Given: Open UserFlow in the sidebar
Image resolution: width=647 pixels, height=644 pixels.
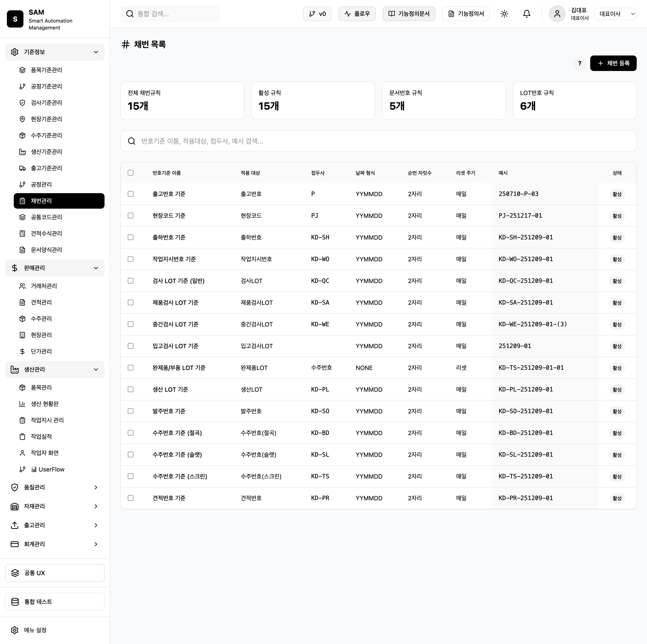Looking at the screenshot, I should coord(52,469).
